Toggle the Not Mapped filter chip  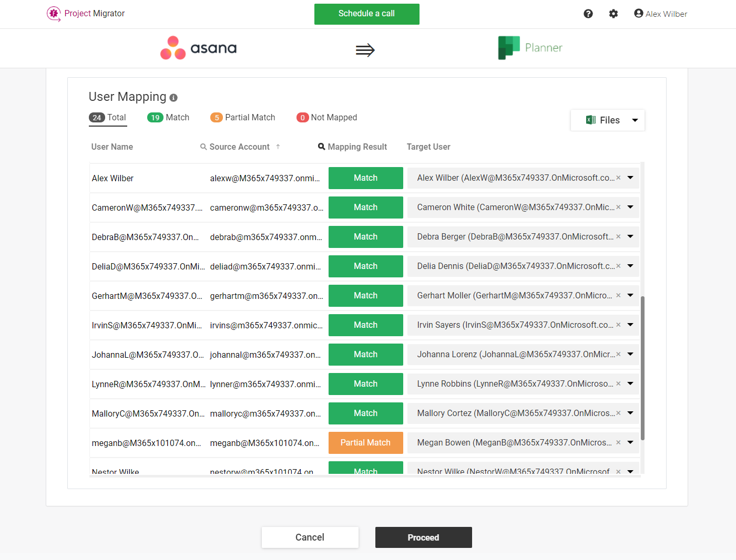tap(326, 117)
